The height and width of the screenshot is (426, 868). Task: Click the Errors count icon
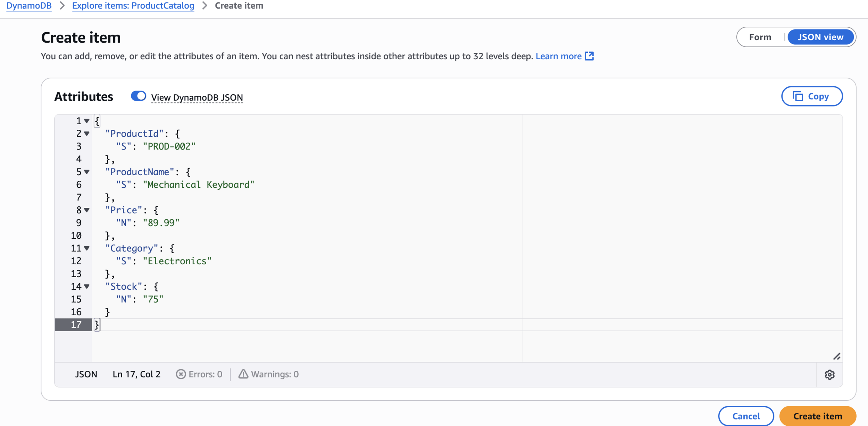click(181, 374)
